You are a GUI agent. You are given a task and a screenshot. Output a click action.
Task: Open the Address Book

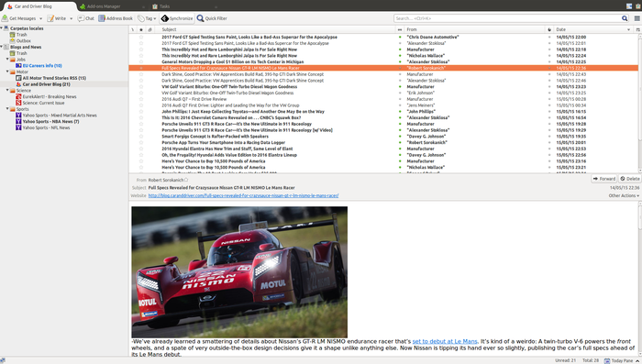click(x=116, y=18)
